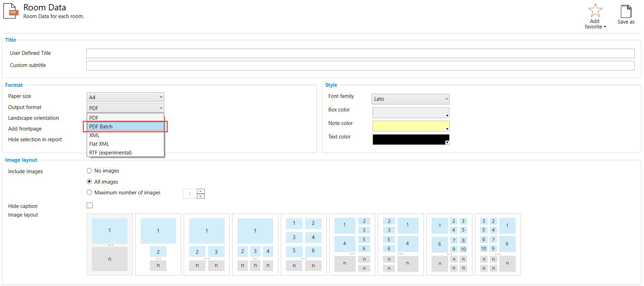Viewport: 644px width, 286px height.
Task: Click the Save as document icon
Action: (626, 11)
